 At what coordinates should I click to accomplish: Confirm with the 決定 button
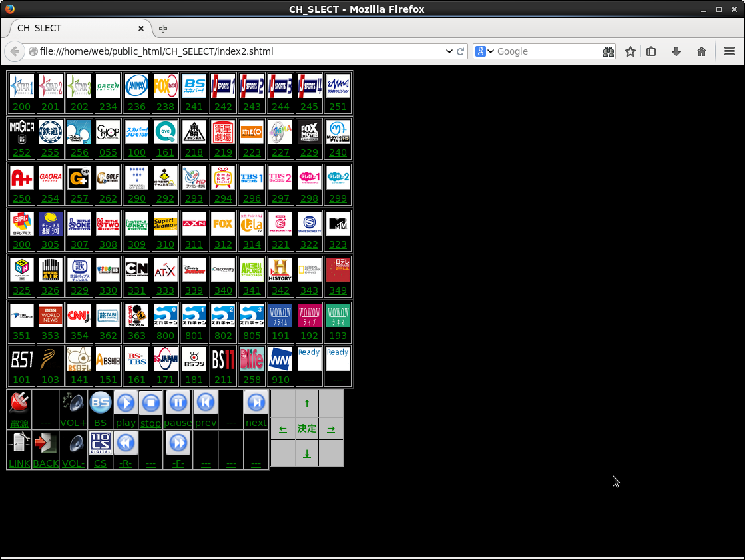click(x=307, y=429)
